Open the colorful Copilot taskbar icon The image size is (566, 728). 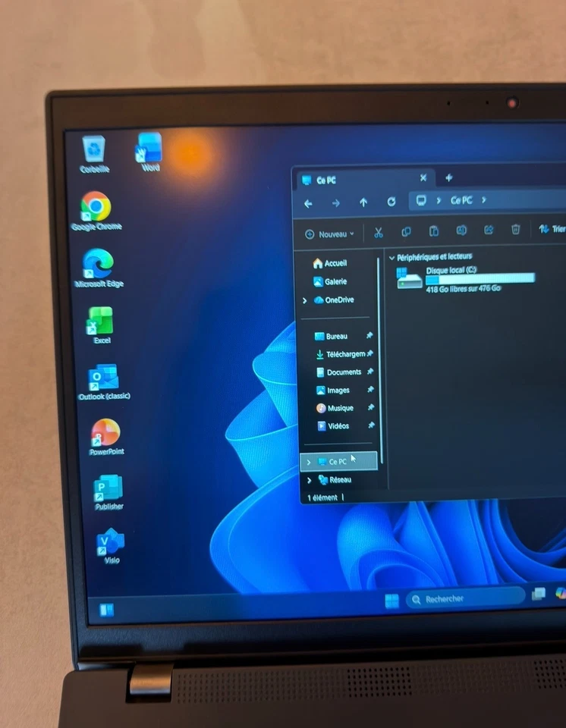(x=561, y=593)
